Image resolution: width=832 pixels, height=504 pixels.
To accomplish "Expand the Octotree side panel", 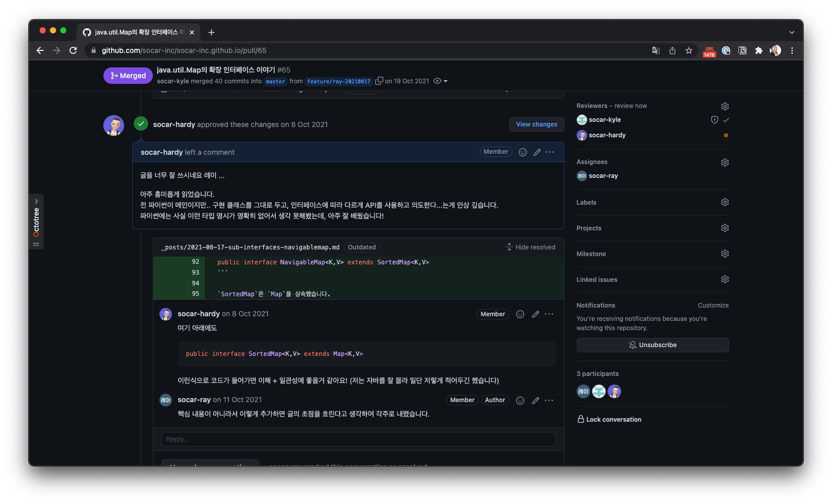I will pos(36,222).
